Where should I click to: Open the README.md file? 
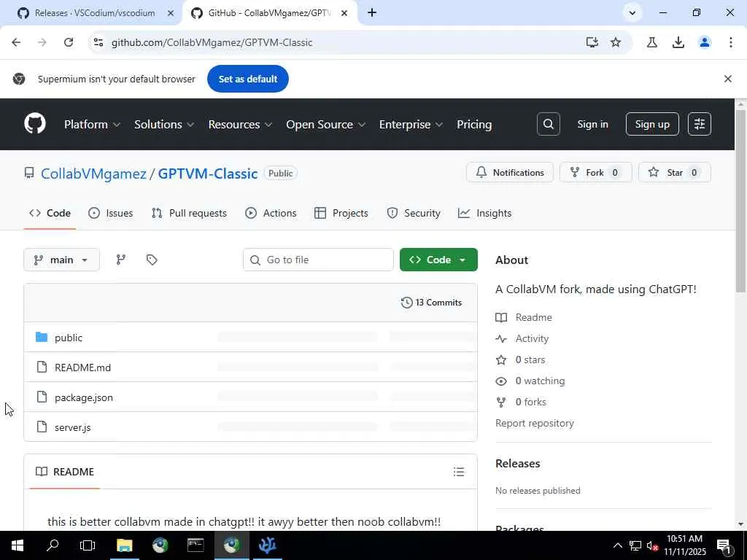tap(83, 367)
